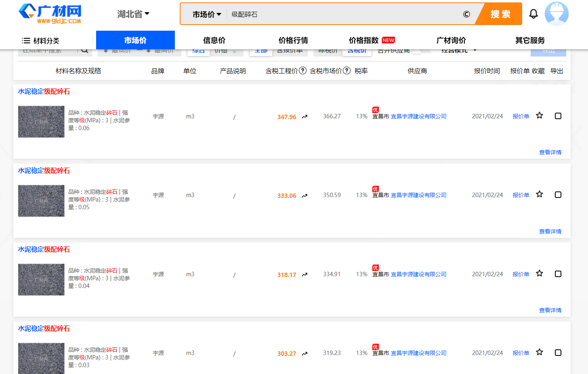This screenshot has width=588, height=374.
Task: Open the 市场价 search type dropdown
Action: tap(207, 14)
